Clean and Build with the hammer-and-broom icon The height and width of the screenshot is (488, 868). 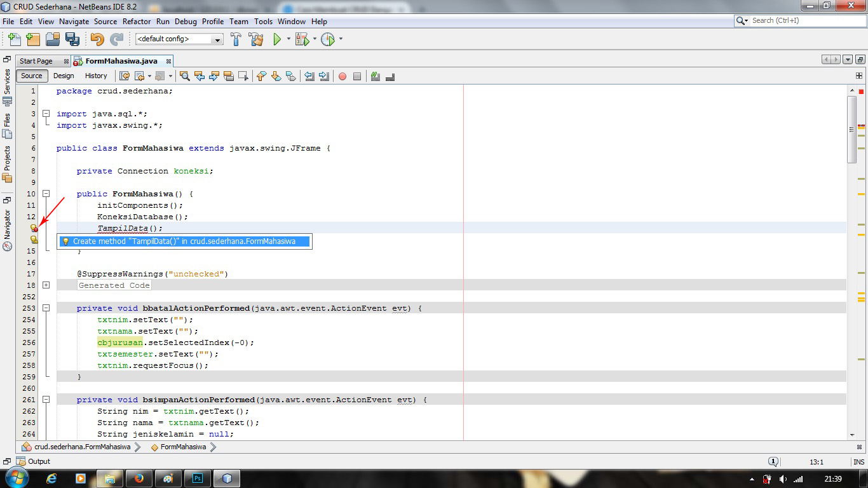256,39
